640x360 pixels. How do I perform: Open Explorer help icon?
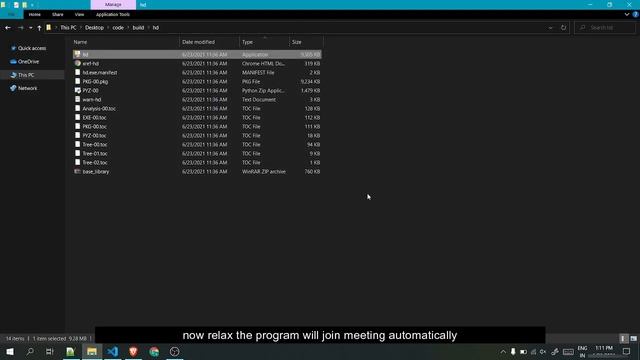pyautogui.click(x=636, y=14)
